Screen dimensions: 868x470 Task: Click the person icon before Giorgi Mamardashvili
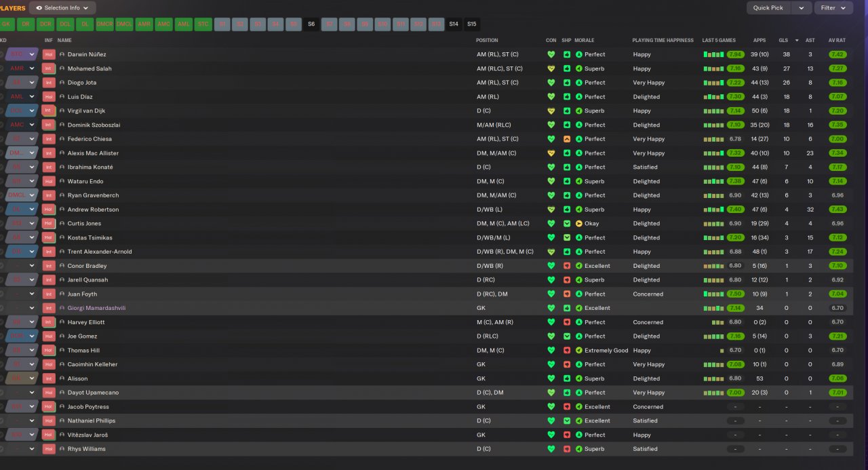(62, 308)
